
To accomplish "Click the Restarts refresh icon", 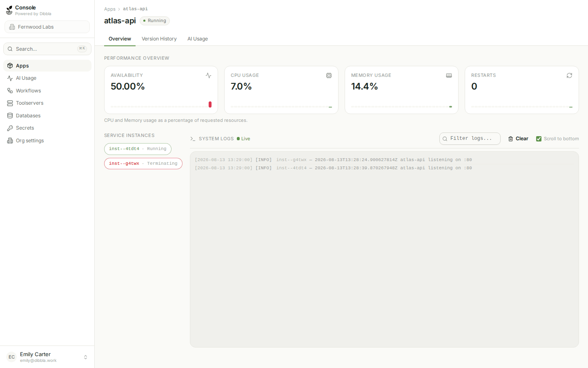I will click(569, 76).
